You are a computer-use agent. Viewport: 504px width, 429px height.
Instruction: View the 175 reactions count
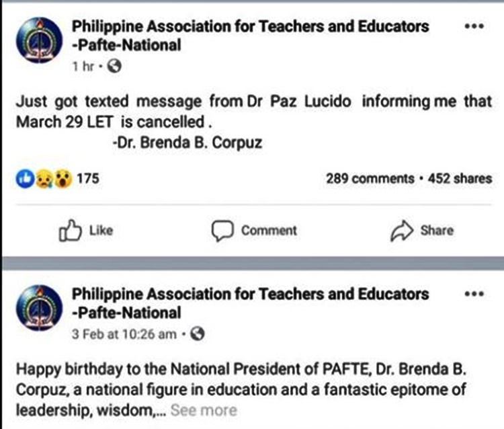88,178
